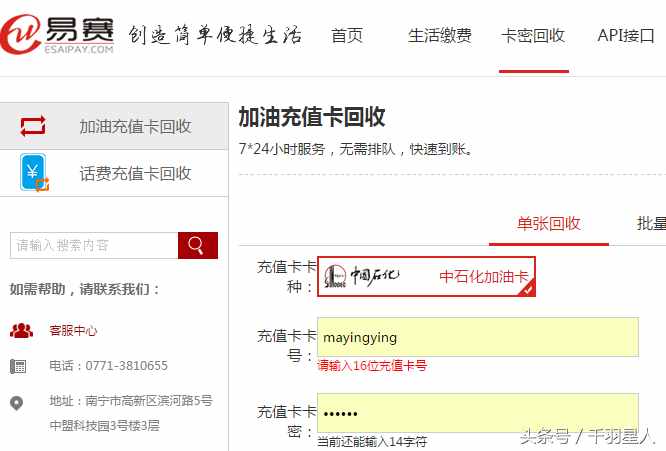This screenshot has height=451, width=666.
Task: Click the Sinopec logo in the card option
Action: pyautogui.click(x=362, y=276)
